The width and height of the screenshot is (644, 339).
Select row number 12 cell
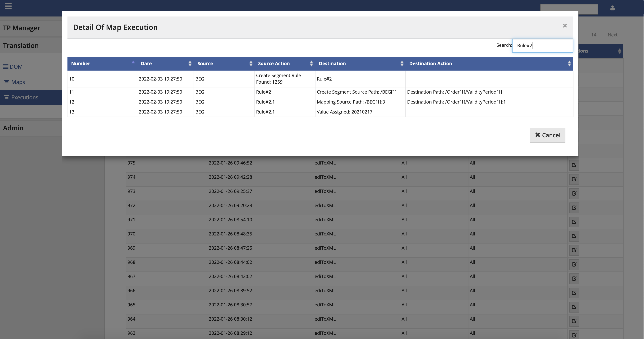[102, 102]
